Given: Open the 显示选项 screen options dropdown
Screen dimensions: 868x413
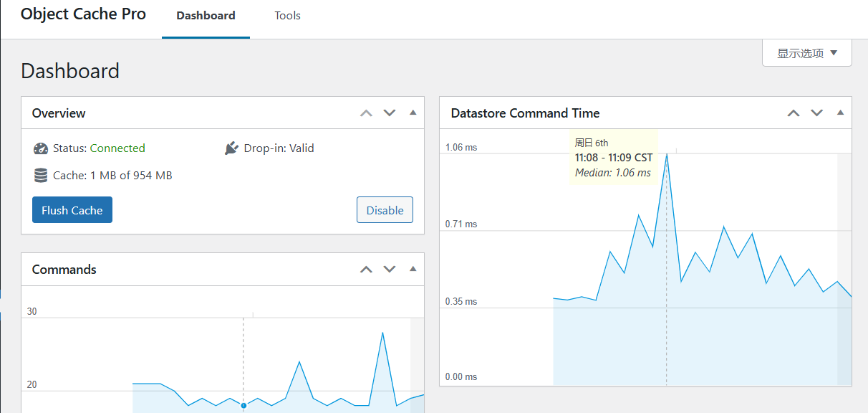Looking at the screenshot, I should (807, 53).
